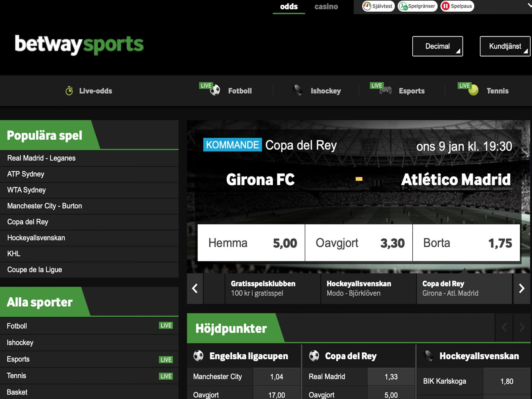Click the Girona FC team name
Viewport: 532px width, 399px height.
pyautogui.click(x=260, y=180)
